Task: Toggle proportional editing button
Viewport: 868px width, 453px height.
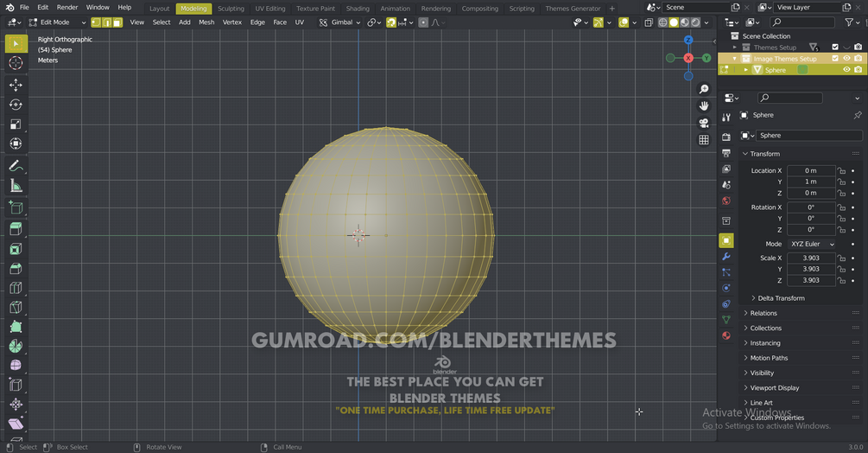Action: (423, 22)
